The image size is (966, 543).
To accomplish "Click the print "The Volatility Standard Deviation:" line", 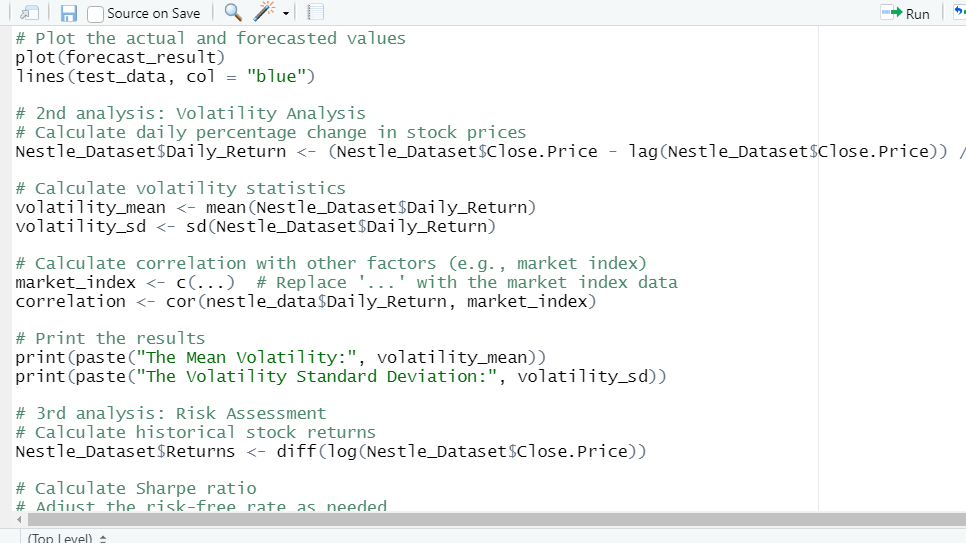I will tap(341, 377).
